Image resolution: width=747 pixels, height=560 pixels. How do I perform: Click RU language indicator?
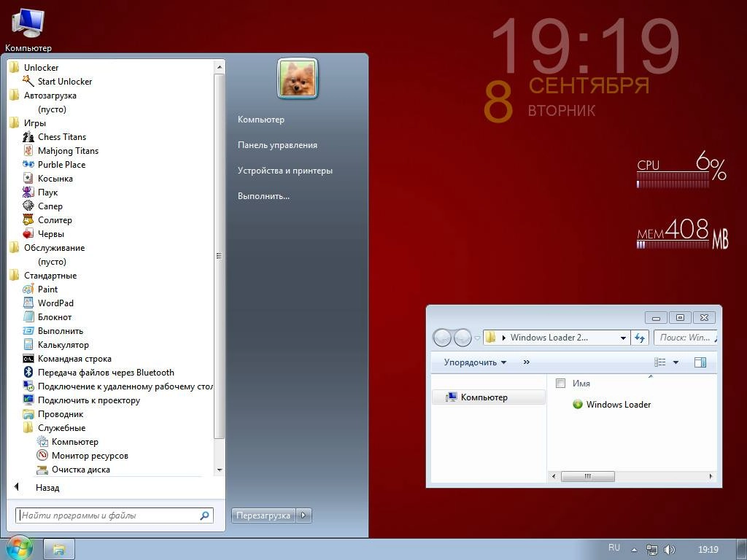(x=614, y=548)
